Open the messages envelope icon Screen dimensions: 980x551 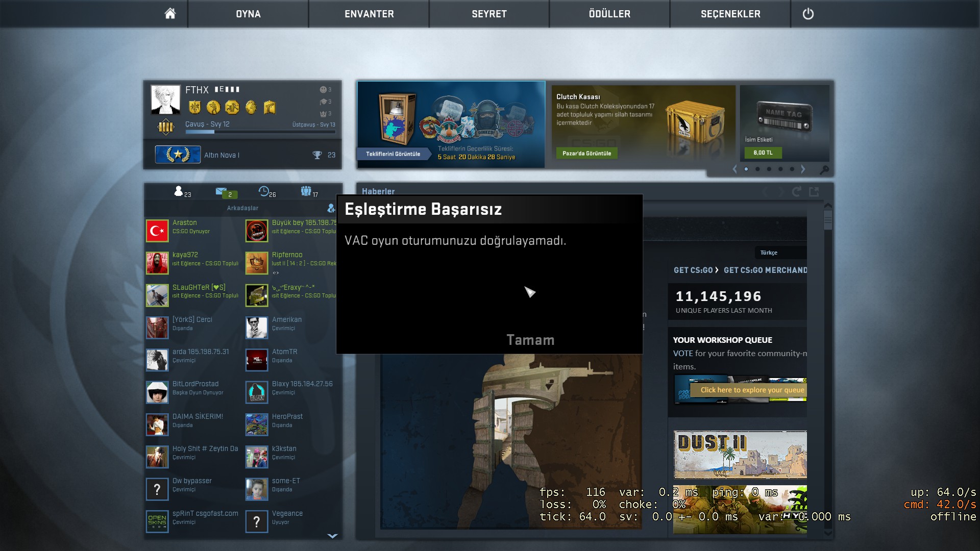coord(221,191)
